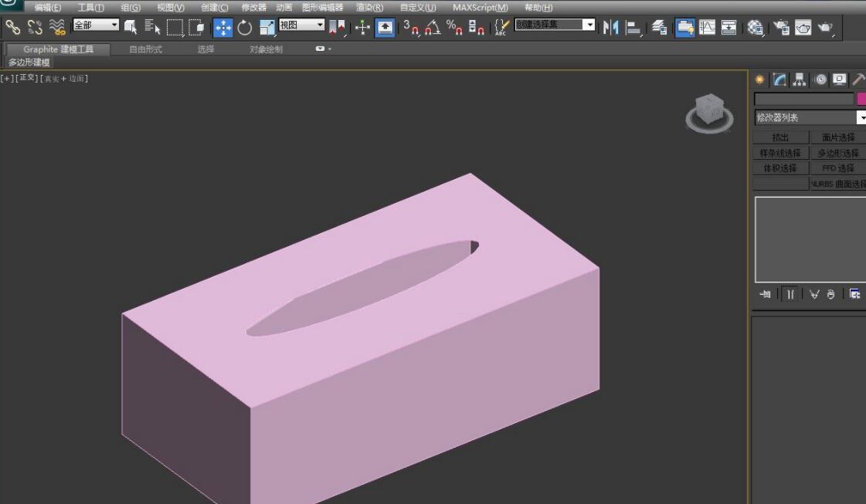Click the Render Production teapot icon

(x=825, y=28)
